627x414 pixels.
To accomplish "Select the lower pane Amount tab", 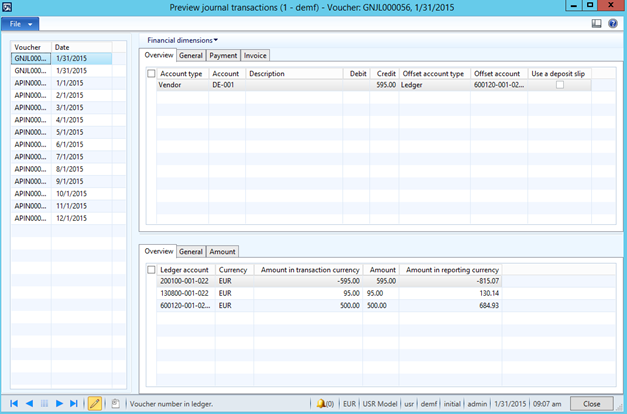I will click(x=221, y=251).
